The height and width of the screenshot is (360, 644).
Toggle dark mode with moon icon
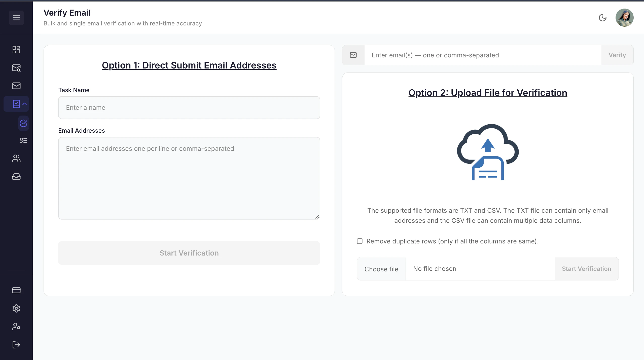[602, 18]
